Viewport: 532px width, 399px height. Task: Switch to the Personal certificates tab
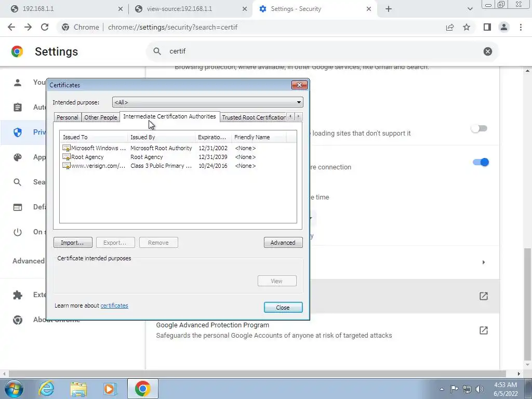point(67,117)
